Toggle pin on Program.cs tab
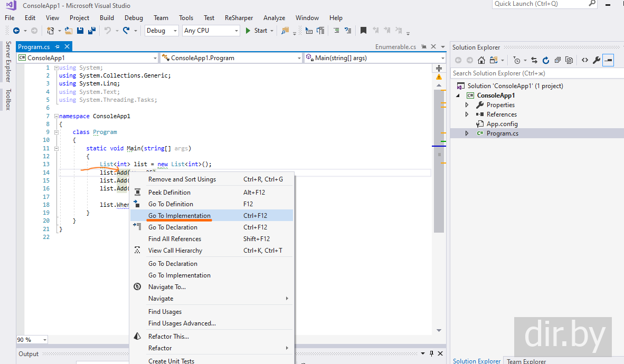 58,47
